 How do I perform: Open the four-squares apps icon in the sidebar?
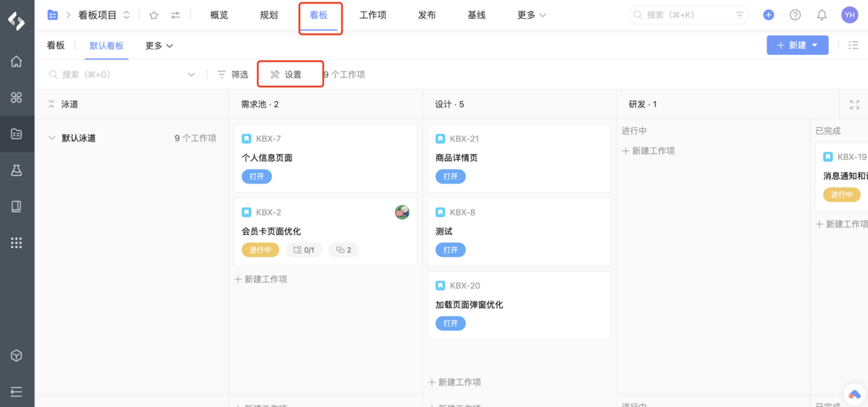(x=16, y=98)
